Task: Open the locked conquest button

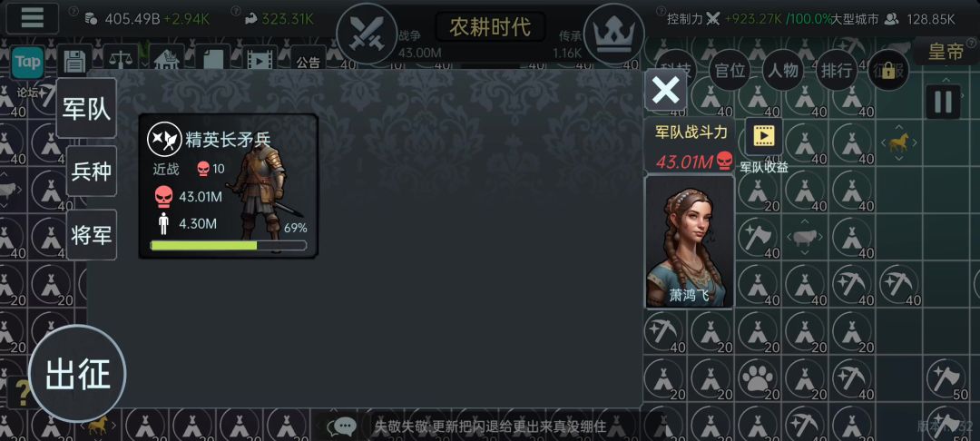Action: pos(888,70)
